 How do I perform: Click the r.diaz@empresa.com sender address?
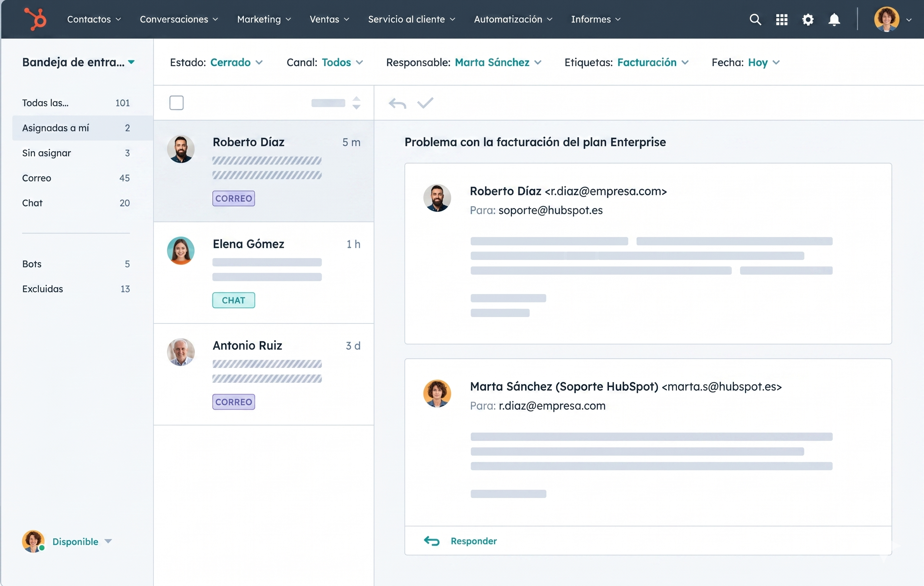coord(606,191)
